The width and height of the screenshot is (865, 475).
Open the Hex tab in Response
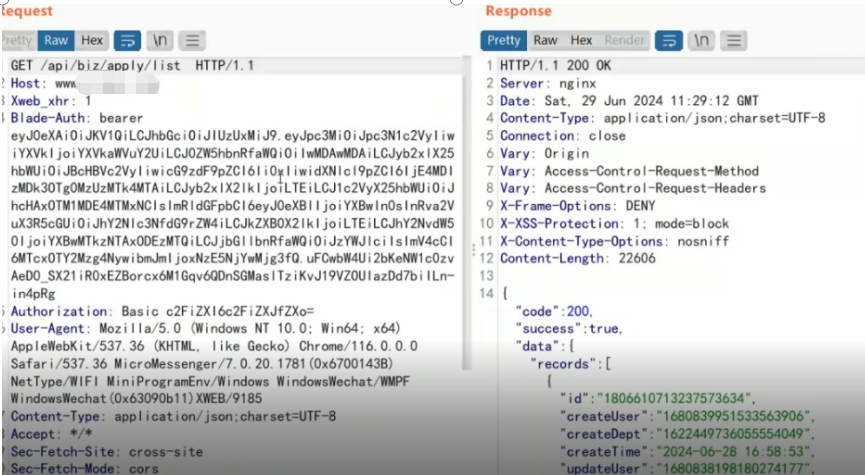581,41
